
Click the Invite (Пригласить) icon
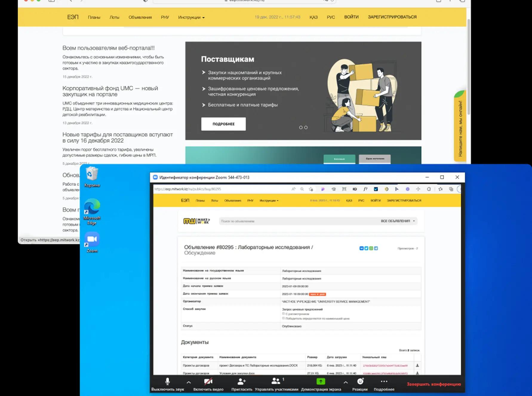coord(242,382)
